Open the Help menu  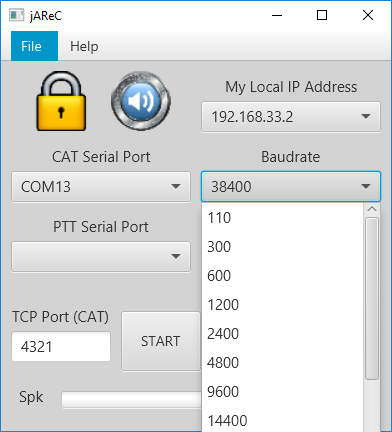(84, 46)
